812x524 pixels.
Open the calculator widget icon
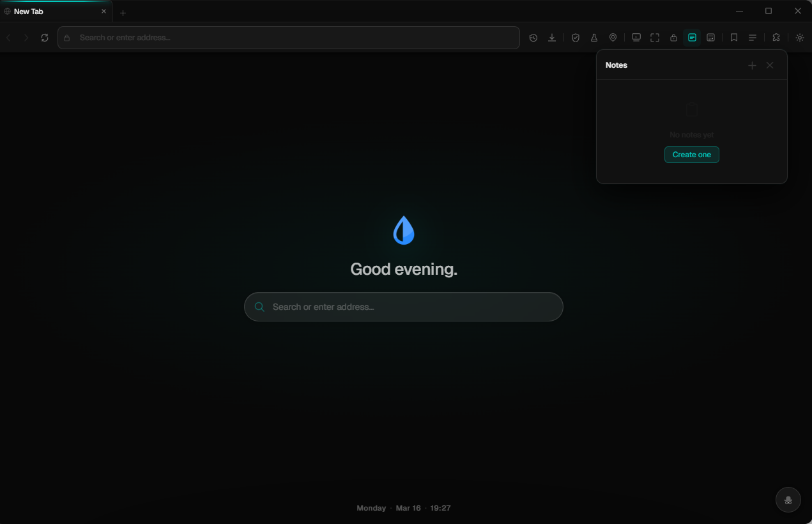[711, 37]
